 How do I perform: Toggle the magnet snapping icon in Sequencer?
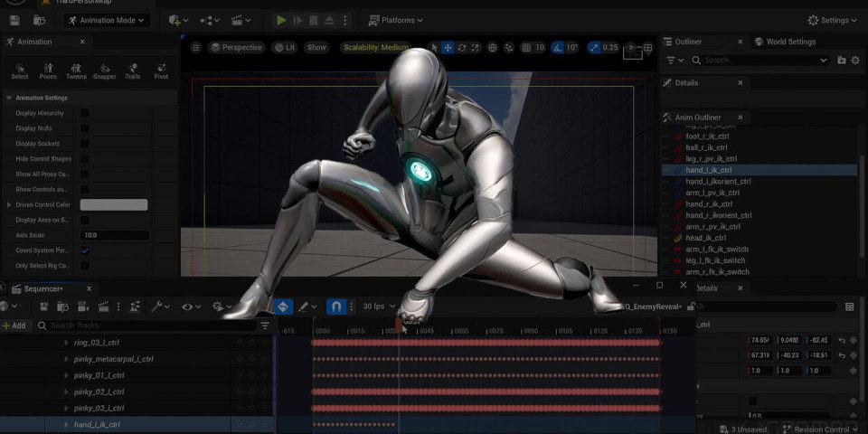point(336,307)
